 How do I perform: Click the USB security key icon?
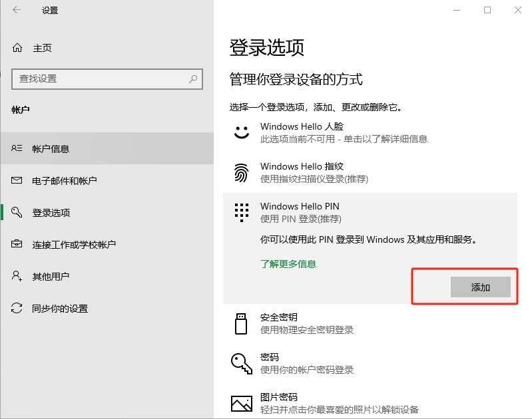tap(241, 324)
